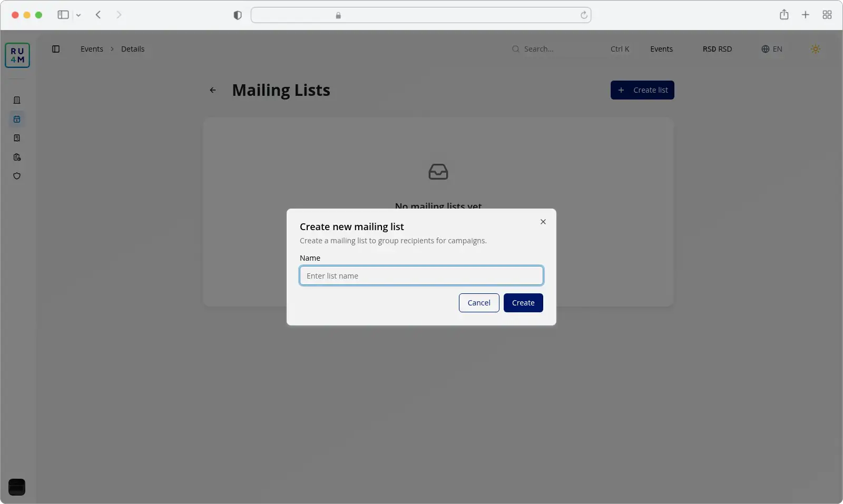
Task: Expand the Safari sidebar dropdown chevron
Action: (x=79, y=15)
